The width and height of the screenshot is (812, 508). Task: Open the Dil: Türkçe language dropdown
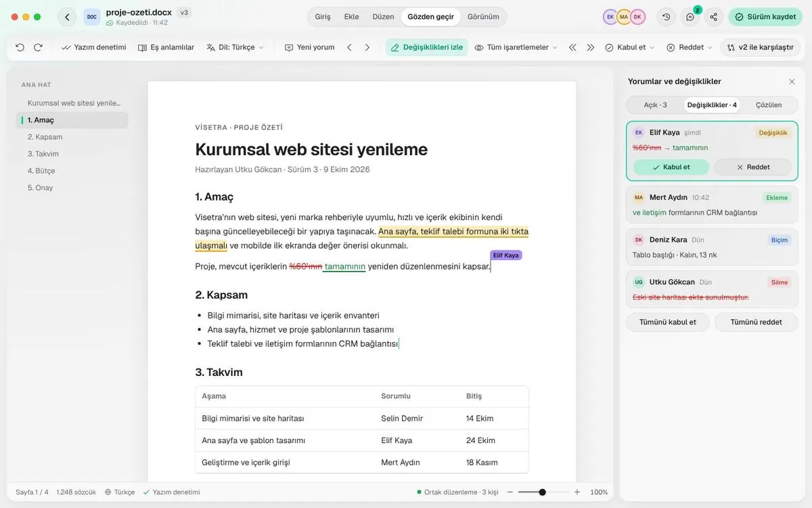[x=235, y=47]
